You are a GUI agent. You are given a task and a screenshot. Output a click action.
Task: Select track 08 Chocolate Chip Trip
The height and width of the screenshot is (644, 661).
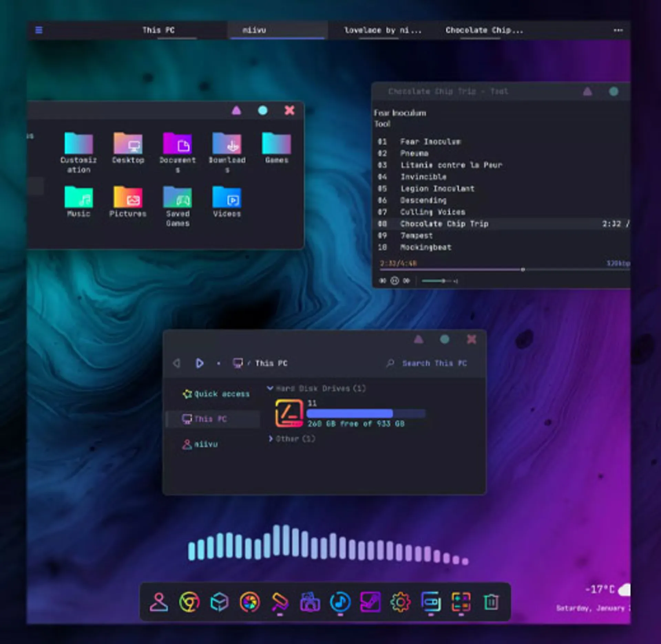pos(501,224)
